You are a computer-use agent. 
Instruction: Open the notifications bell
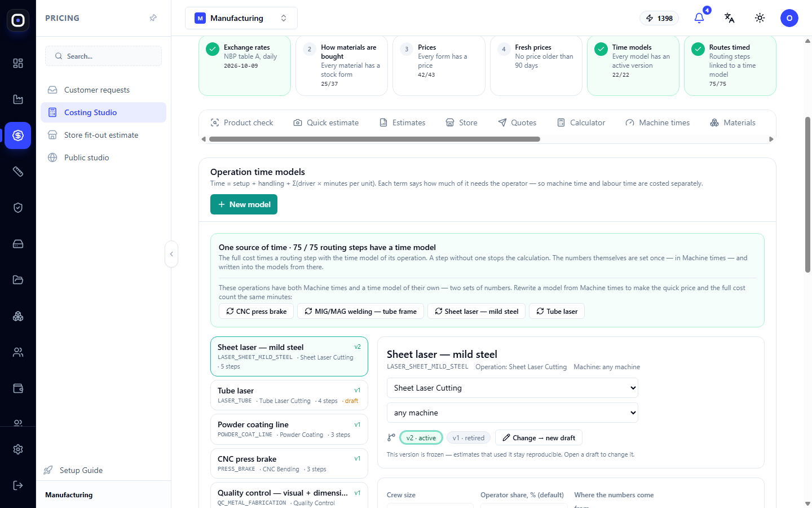pos(699,18)
